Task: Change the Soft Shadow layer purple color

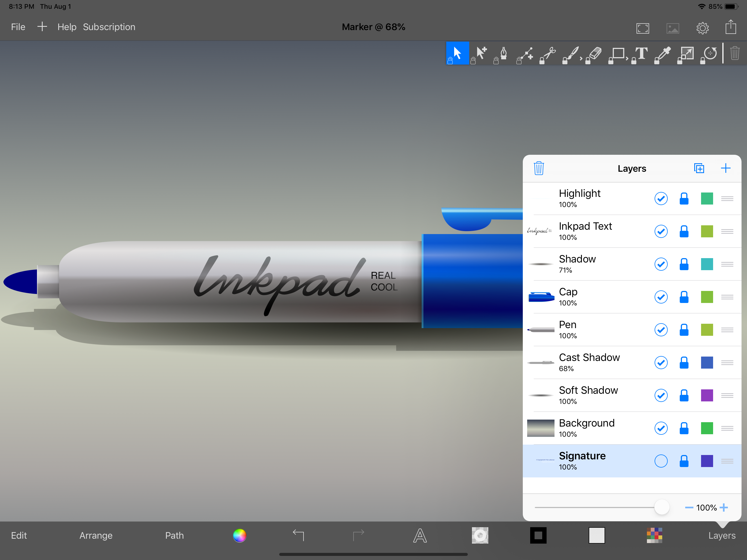Action: point(707,395)
